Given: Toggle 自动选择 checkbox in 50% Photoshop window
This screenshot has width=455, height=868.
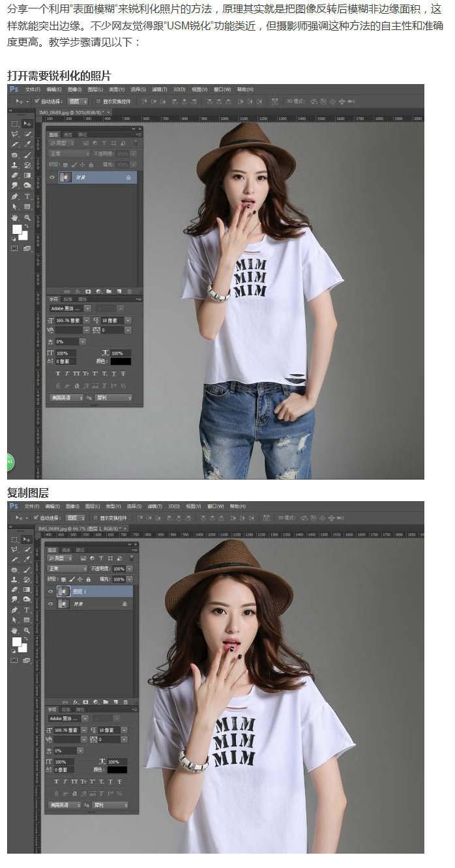Looking at the screenshot, I should tap(37, 101).
